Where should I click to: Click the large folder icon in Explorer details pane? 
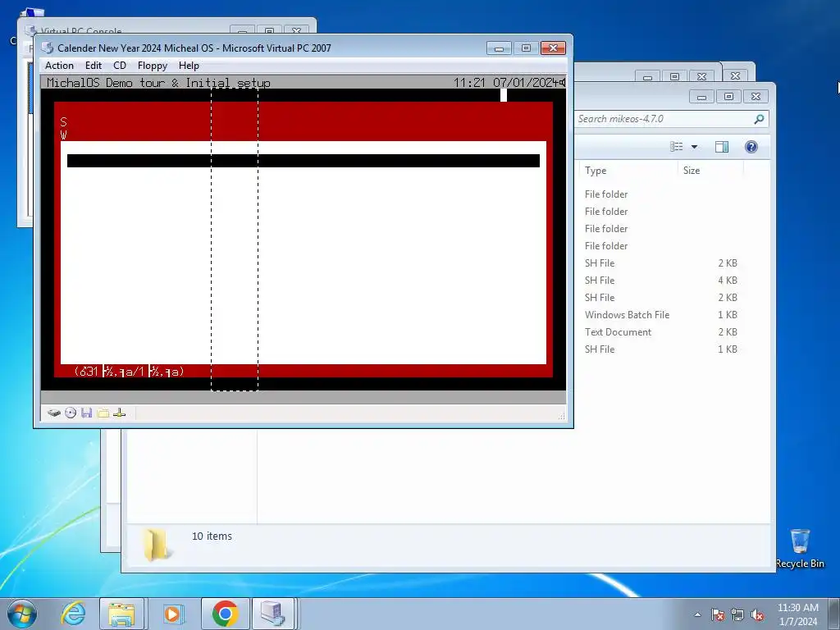point(155,545)
